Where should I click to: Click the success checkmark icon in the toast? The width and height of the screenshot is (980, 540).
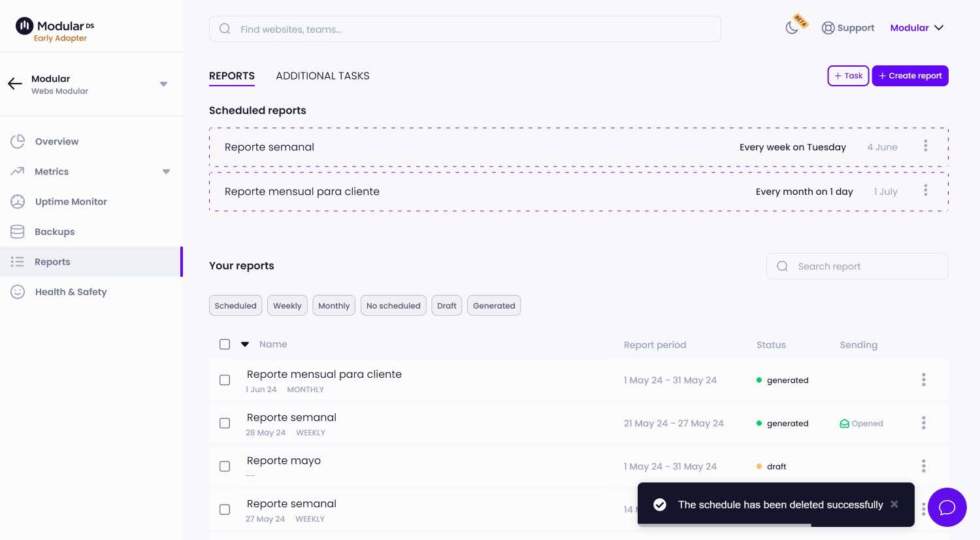click(660, 505)
